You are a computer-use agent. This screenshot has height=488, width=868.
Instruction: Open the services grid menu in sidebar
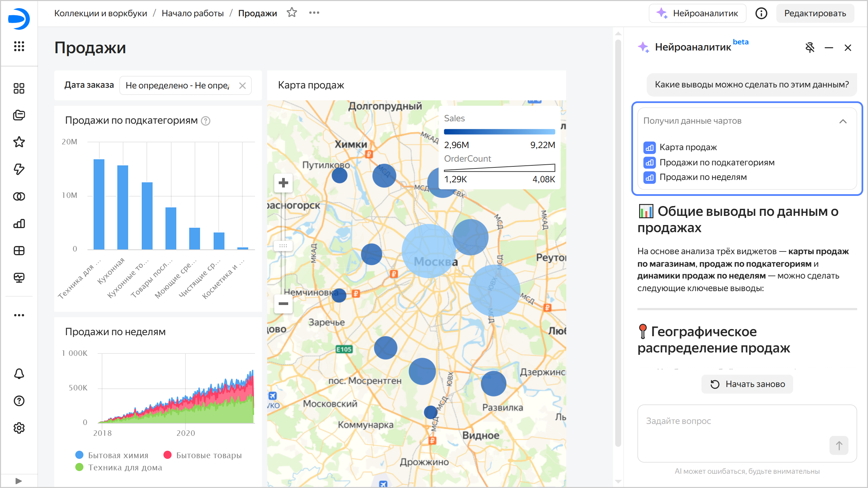coord(19,46)
